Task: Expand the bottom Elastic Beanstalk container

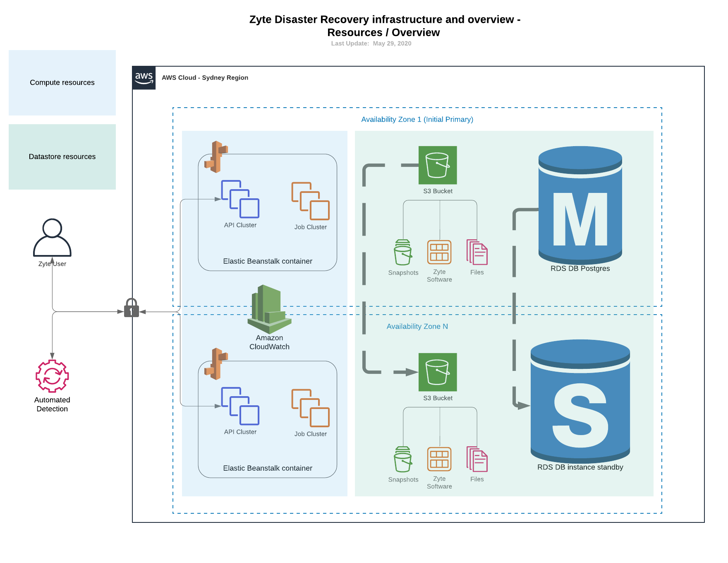Action: pos(267,468)
